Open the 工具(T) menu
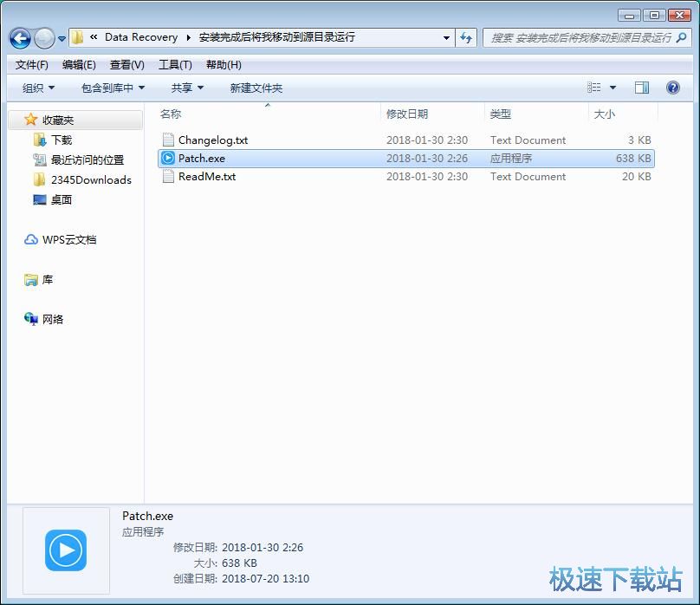 coord(176,65)
